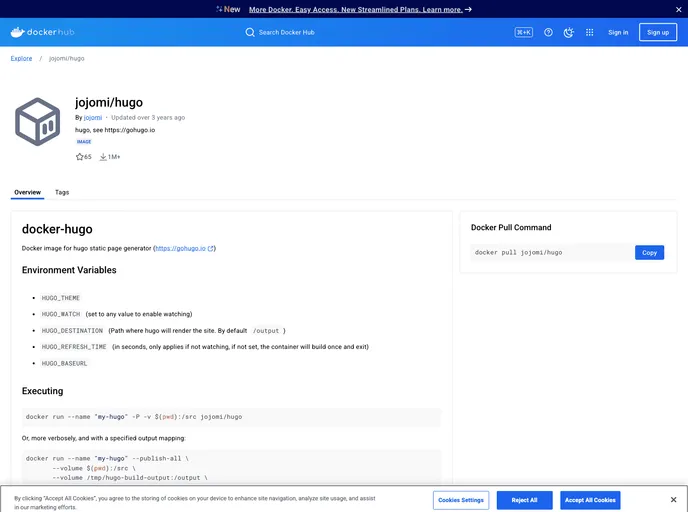Image resolution: width=688 pixels, height=512 pixels.
Task: Click the /output default path text
Action: coord(265,331)
